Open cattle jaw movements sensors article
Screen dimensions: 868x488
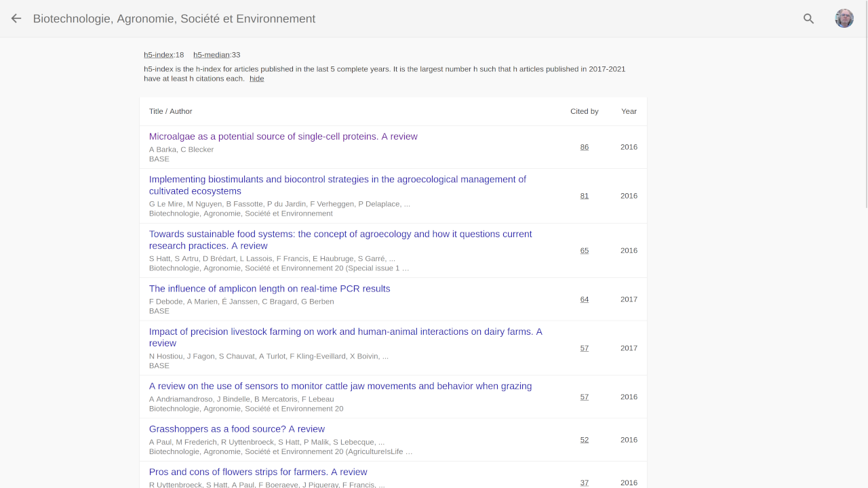(x=340, y=386)
